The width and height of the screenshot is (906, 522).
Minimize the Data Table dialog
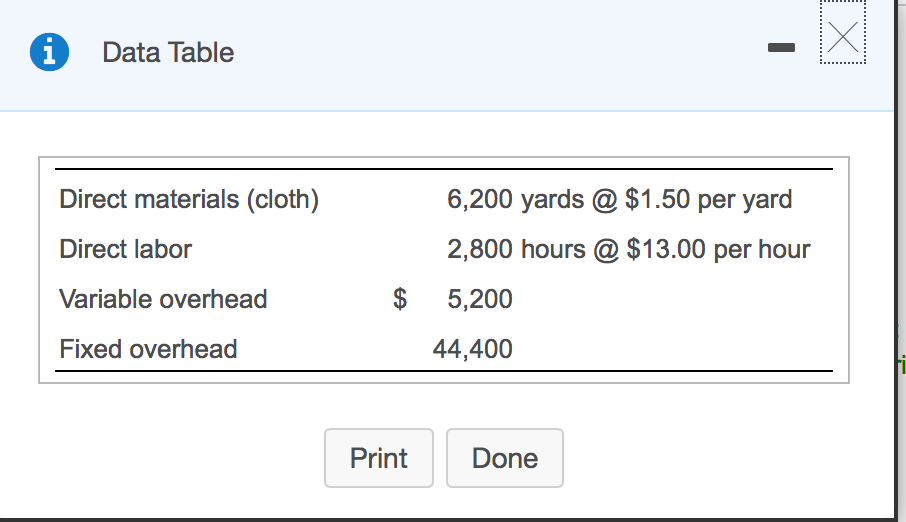pos(781,47)
